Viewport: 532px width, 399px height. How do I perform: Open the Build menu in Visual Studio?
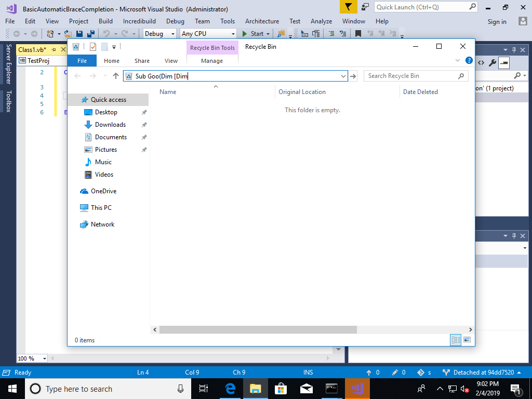click(105, 21)
